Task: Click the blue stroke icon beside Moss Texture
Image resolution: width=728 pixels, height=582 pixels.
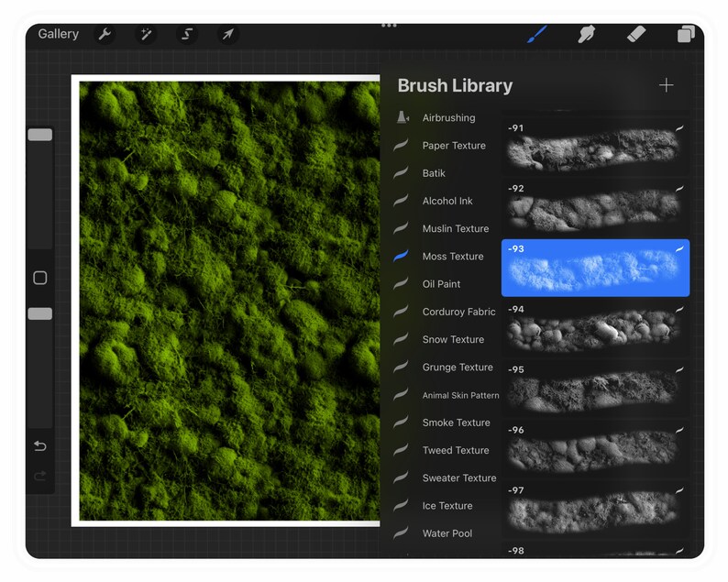Action: pos(402,256)
